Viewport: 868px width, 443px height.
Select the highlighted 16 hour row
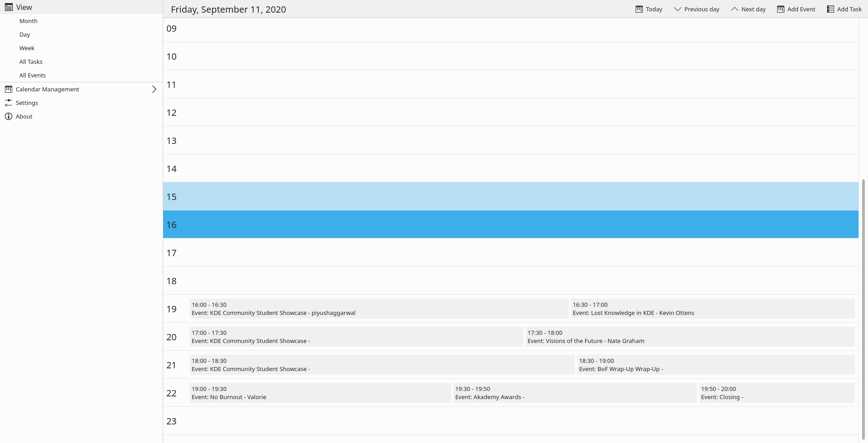pyautogui.click(x=510, y=224)
